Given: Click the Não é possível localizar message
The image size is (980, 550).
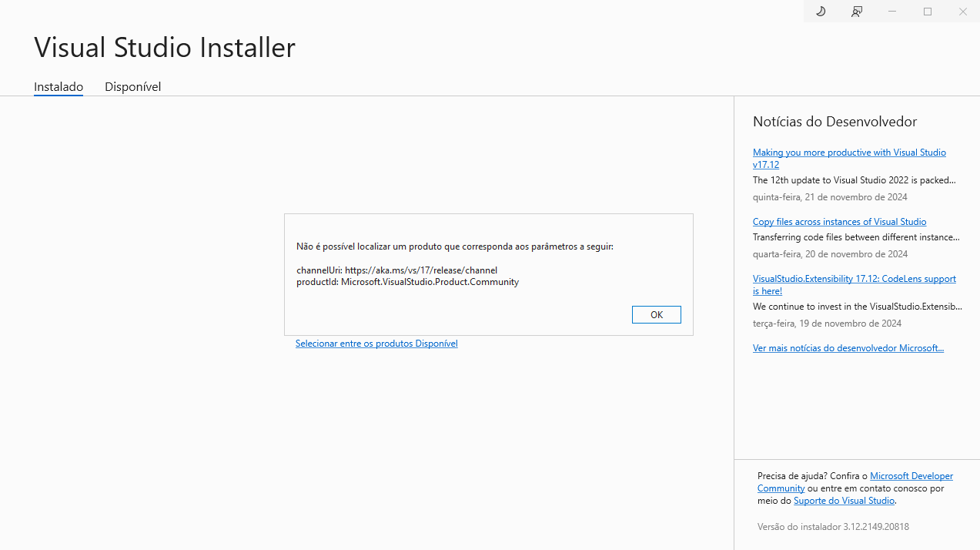Looking at the screenshot, I should [455, 246].
